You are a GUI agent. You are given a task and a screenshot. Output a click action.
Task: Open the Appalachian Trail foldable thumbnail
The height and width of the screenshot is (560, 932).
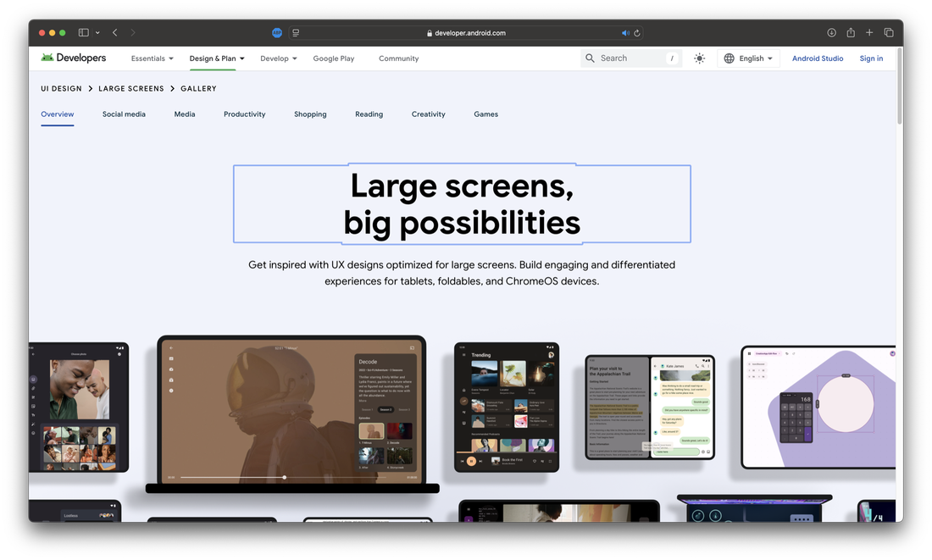650,408
